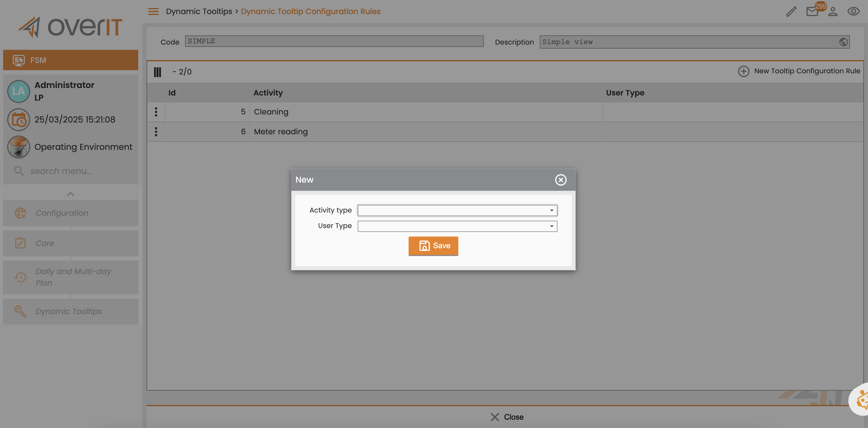Click the Dynamic Tooltips wrench icon
This screenshot has width=868, height=428.
tap(20, 311)
